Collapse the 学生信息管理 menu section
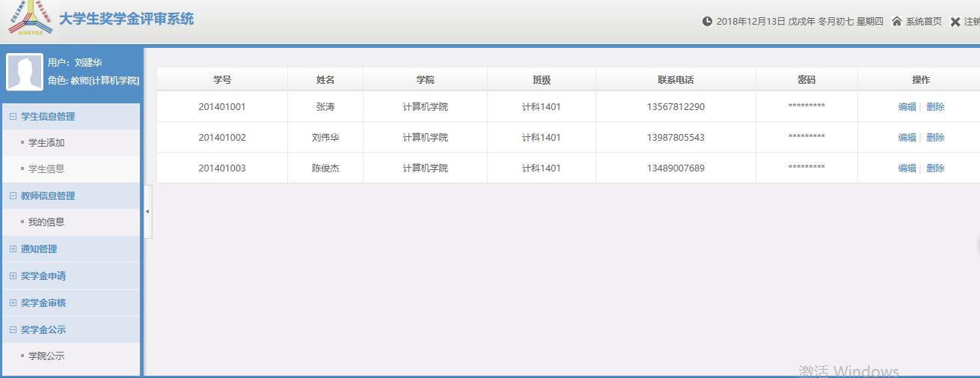 [x=71, y=116]
